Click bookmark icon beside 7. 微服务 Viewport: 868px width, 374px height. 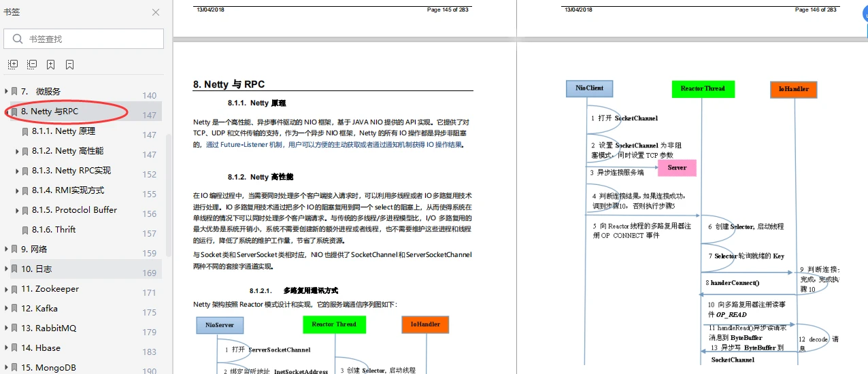14,91
